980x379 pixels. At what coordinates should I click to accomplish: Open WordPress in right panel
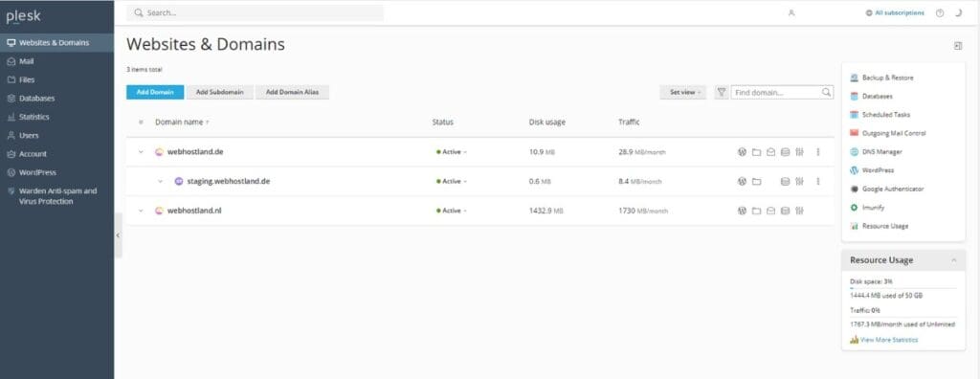point(878,170)
